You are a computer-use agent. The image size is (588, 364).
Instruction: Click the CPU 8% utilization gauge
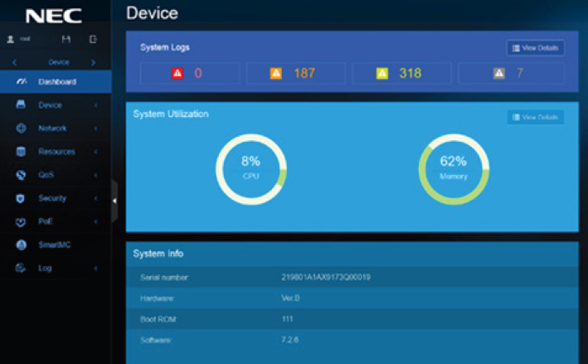(x=251, y=169)
